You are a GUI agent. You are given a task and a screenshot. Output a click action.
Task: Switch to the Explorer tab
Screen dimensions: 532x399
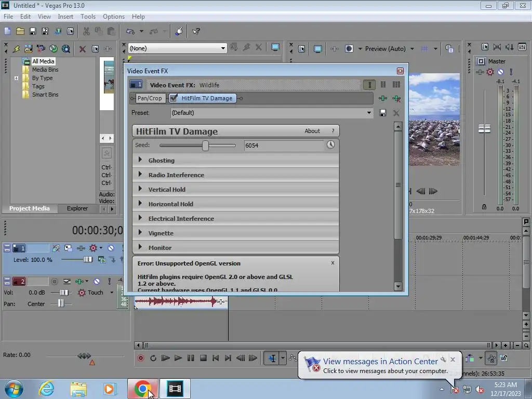[x=77, y=208]
